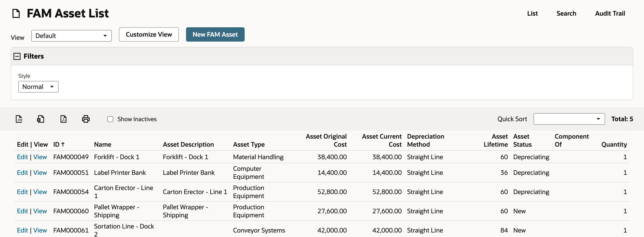The height and width of the screenshot is (237, 644).
Task: Export list to PDF icon
Action: click(x=64, y=119)
